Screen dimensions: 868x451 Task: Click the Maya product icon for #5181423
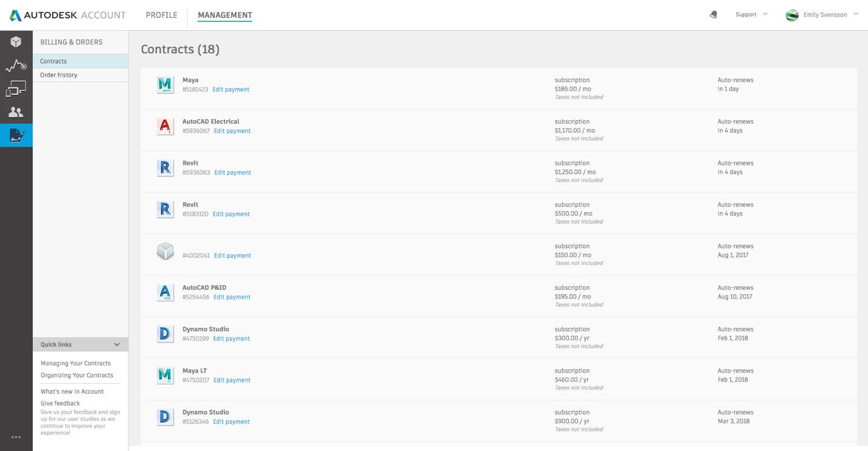coord(165,84)
